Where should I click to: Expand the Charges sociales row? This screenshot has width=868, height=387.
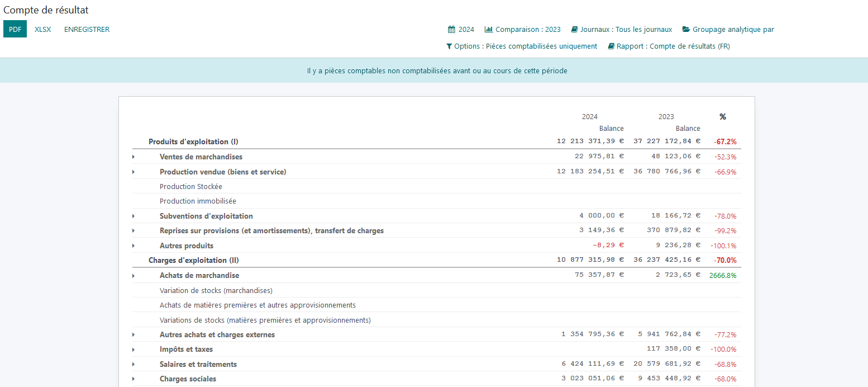pyautogui.click(x=133, y=379)
